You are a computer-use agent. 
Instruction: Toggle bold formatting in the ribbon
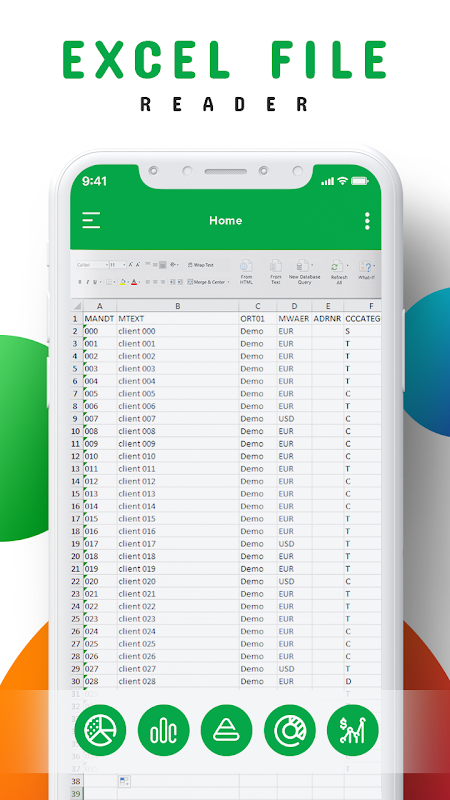pos(80,282)
